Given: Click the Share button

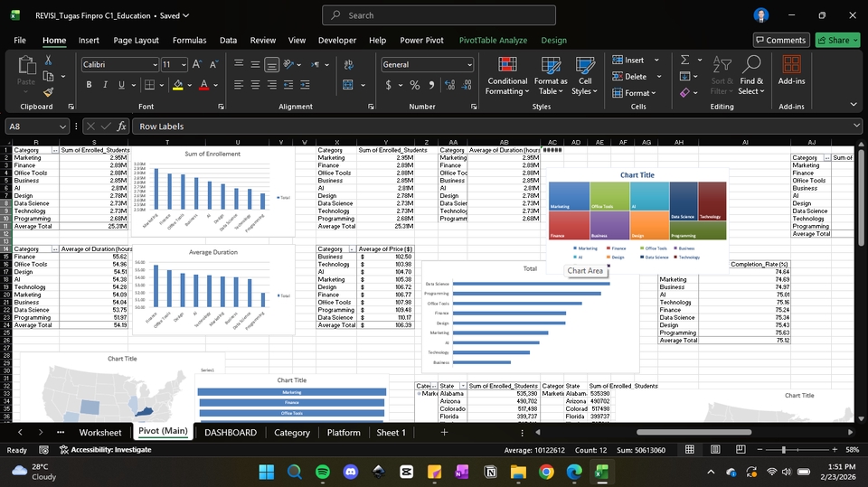Looking at the screenshot, I should click(837, 40).
